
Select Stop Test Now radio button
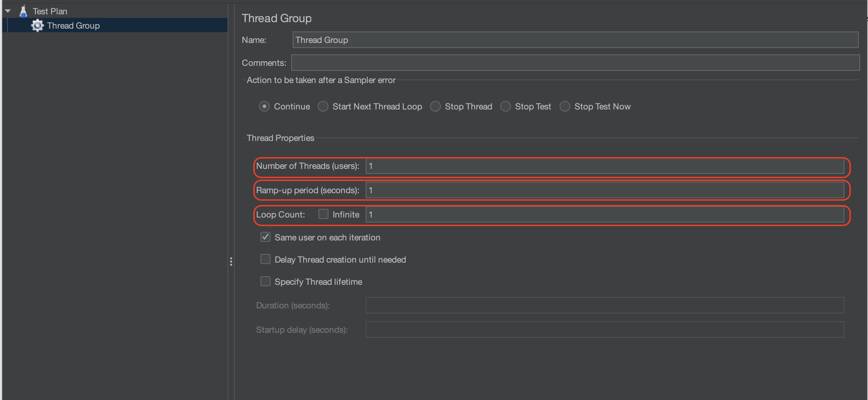565,107
